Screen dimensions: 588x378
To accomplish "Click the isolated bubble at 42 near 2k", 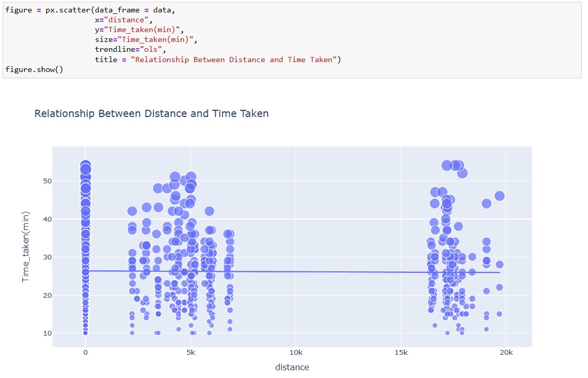I will 132,211.
